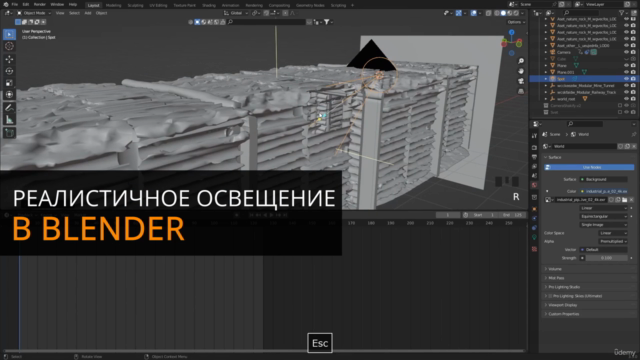This screenshot has height=360, width=640.
Task: Click the Surface Background shader field
Action: coord(604,179)
